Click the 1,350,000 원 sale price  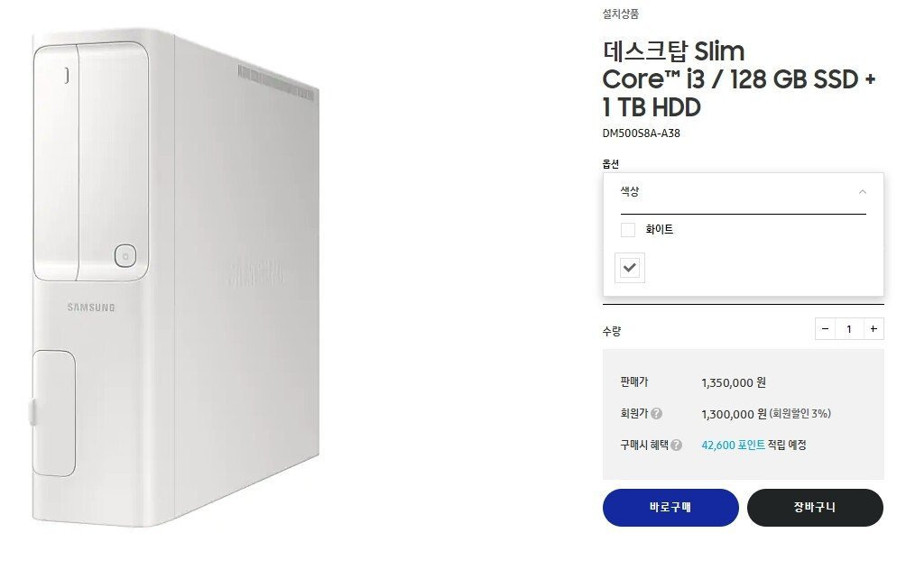click(734, 382)
